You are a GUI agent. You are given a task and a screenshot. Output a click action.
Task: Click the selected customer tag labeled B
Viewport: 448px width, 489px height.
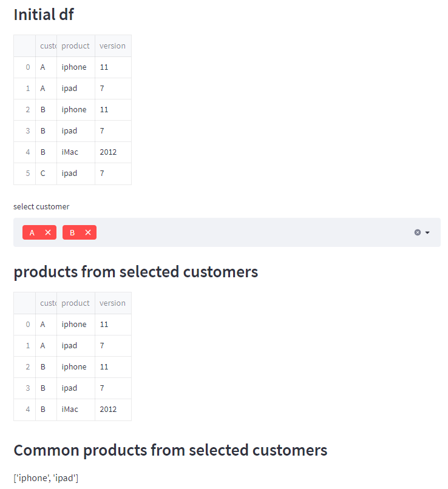click(72, 232)
